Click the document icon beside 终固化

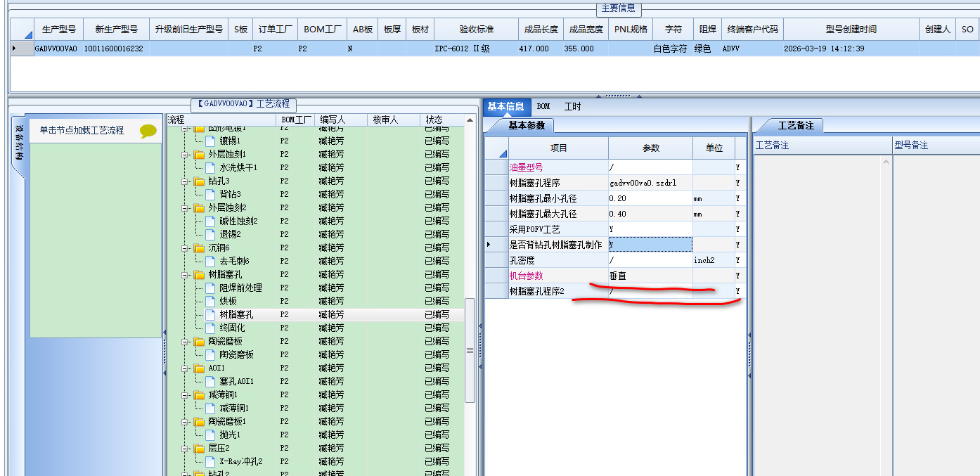pyautogui.click(x=210, y=328)
